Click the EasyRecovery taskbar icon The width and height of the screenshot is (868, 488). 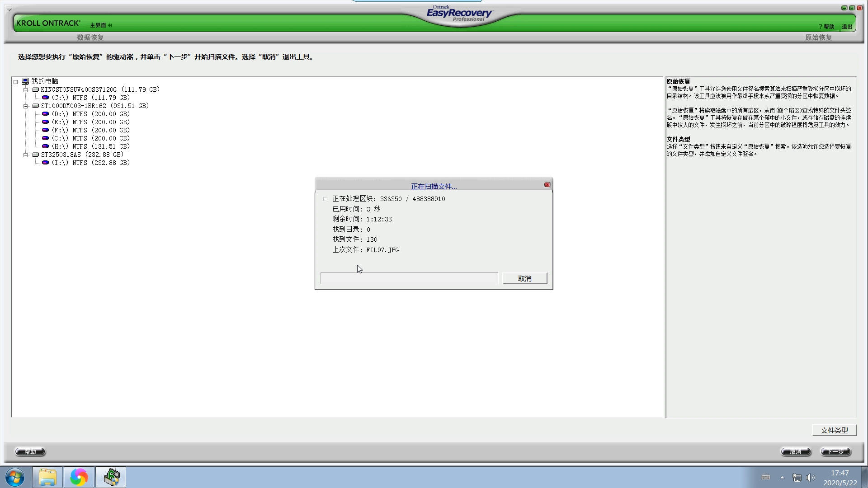pyautogui.click(x=111, y=477)
